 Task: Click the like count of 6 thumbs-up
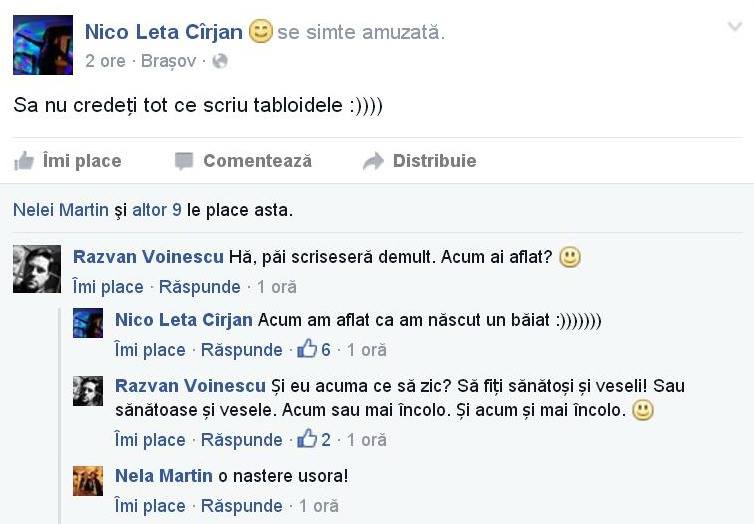point(314,350)
